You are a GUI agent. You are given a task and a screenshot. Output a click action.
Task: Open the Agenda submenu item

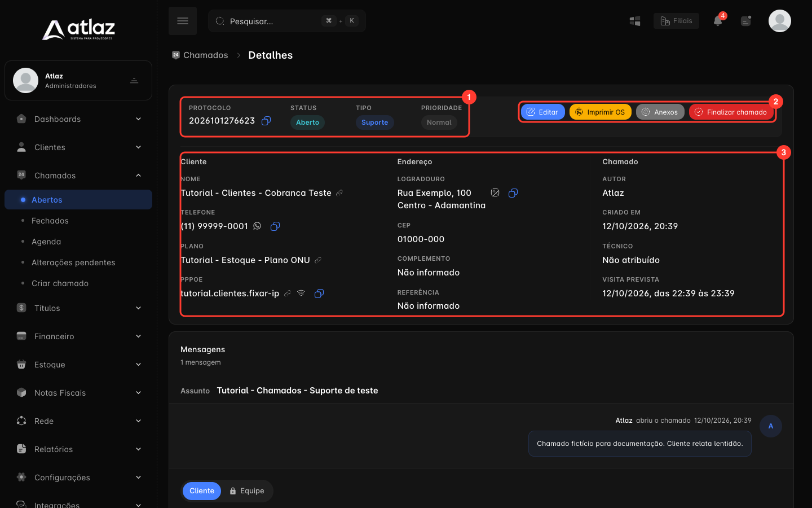tap(78, 242)
